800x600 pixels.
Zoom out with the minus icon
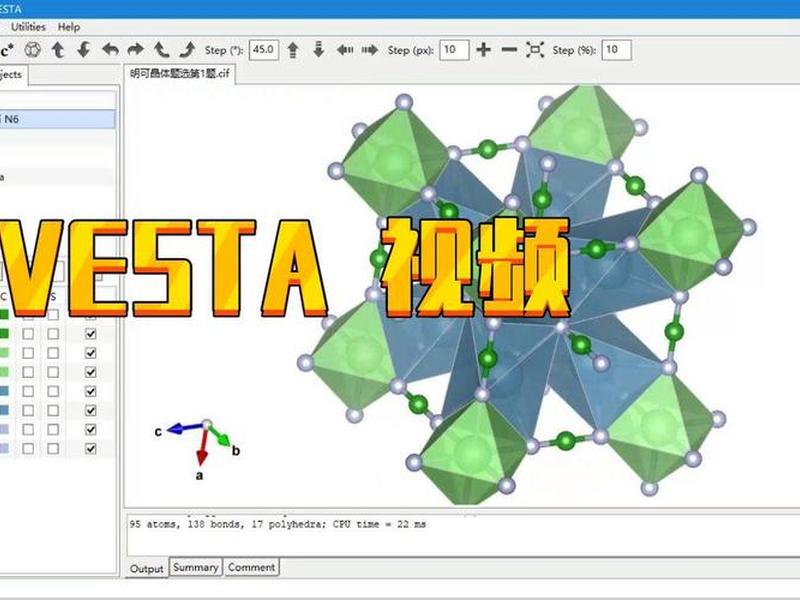coord(509,50)
